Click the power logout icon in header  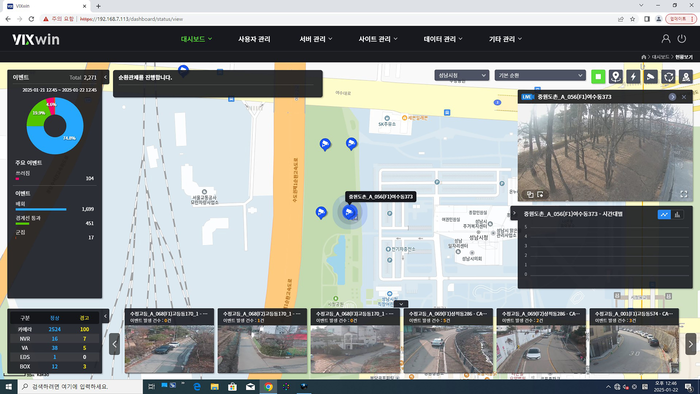[x=682, y=39]
